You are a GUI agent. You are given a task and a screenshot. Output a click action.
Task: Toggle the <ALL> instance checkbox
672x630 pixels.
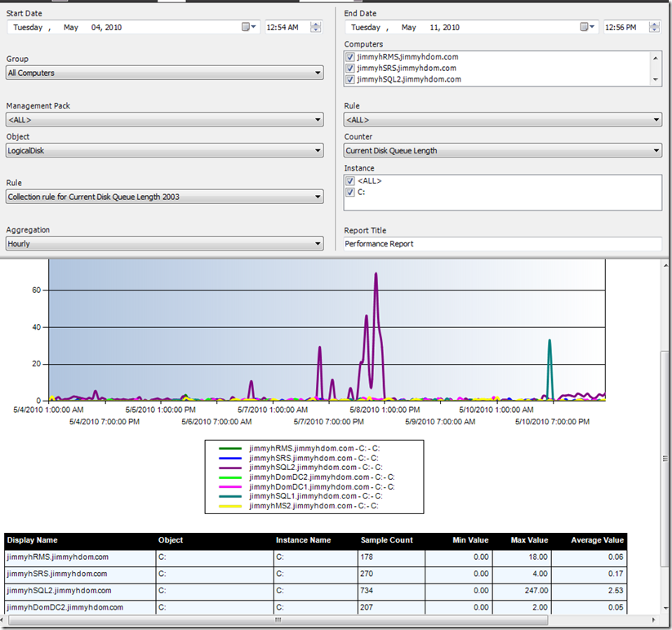[350, 181]
